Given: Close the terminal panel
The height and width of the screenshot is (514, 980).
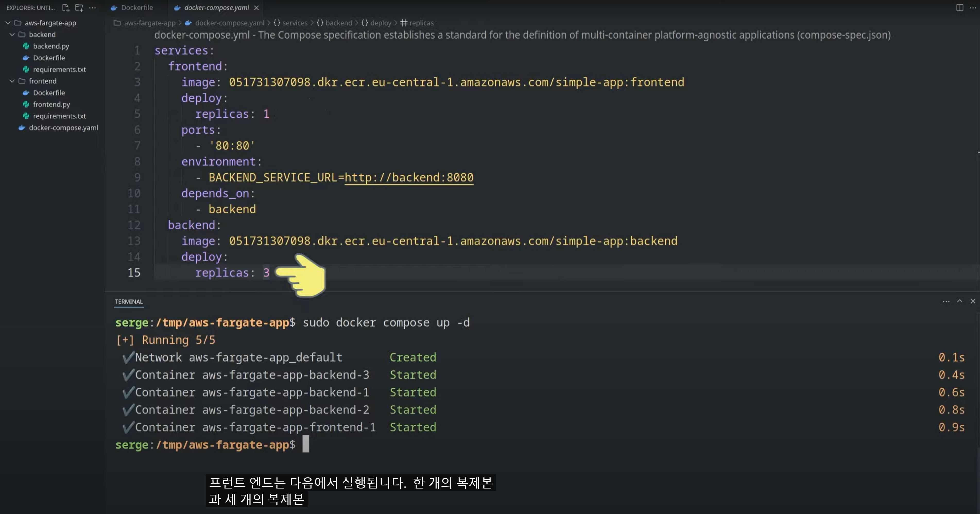Looking at the screenshot, I should click(973, 301).
